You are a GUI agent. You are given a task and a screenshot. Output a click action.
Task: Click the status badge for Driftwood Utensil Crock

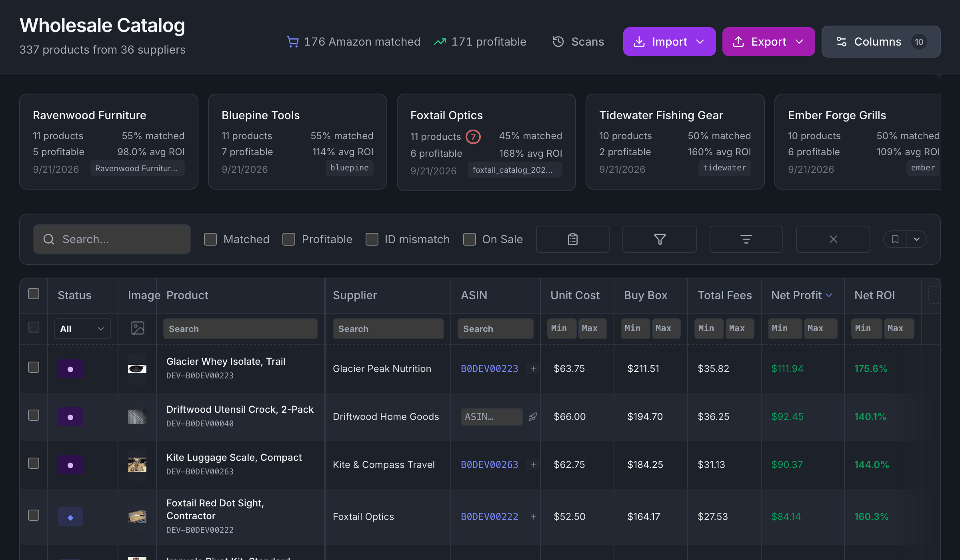tap(70, 417)
